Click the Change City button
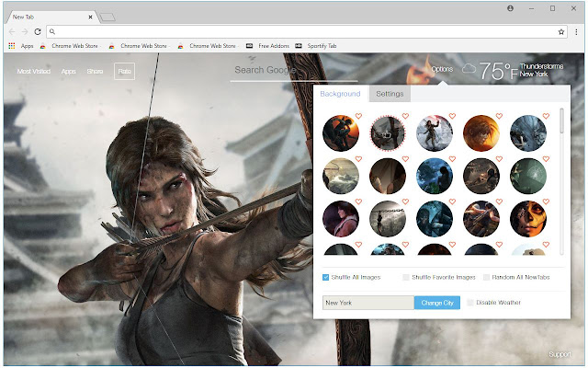This screenshot has width=588, height=368. (x=437, y=303)
